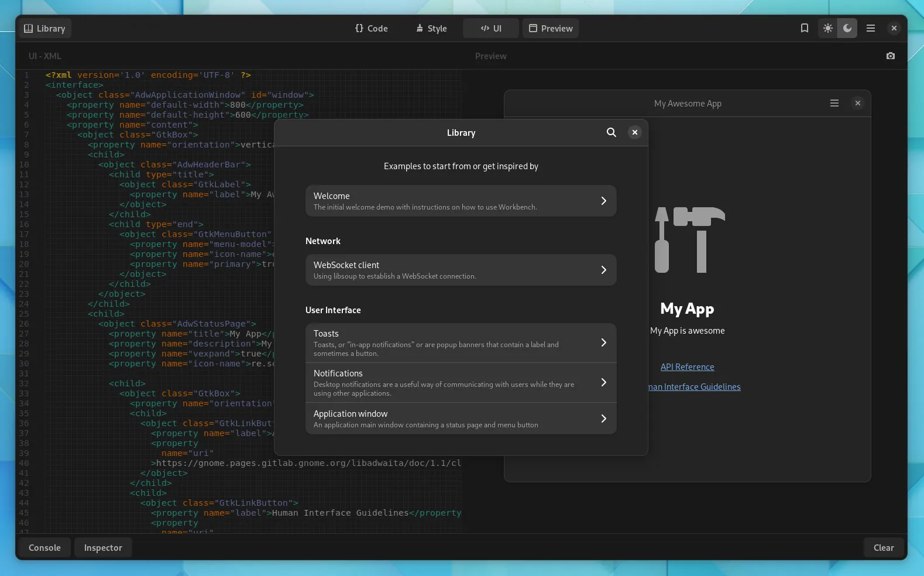Open the Application window example
The image size is (924, 576).
[x=461, y=419]
